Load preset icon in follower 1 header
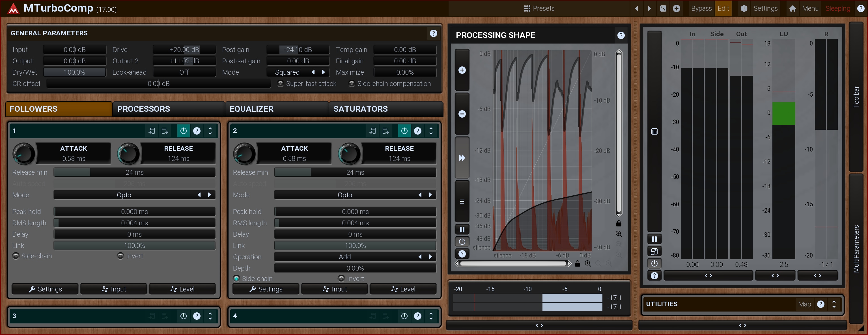Viewport: 868px width, 335px height. tap(152, 131)
